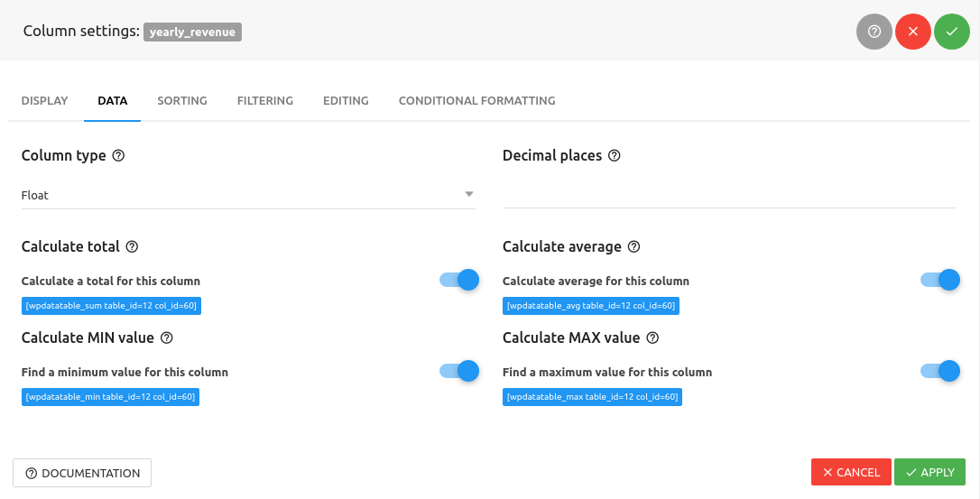Click help icon beside Decimal places
The height and width of the screenshot is (499, 980).
point(615,155)
